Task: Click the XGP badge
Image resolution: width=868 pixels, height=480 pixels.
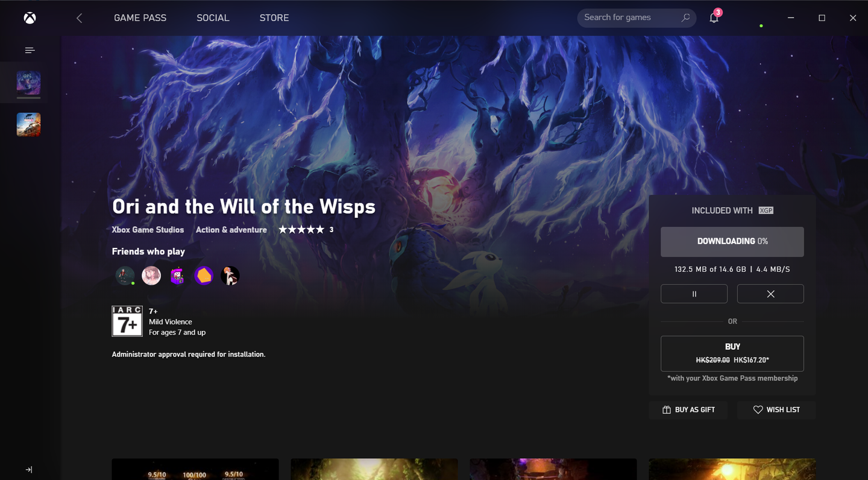Action: (766, 210)
